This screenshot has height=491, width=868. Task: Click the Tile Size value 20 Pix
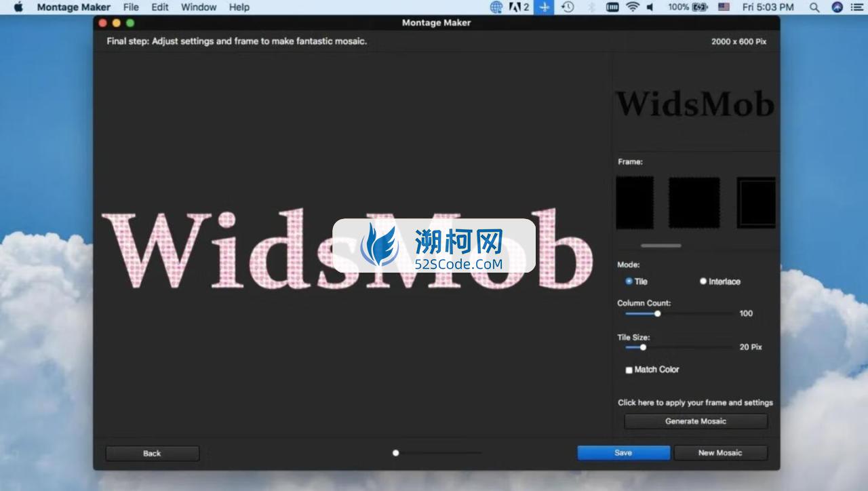click(x=751, y=347)
